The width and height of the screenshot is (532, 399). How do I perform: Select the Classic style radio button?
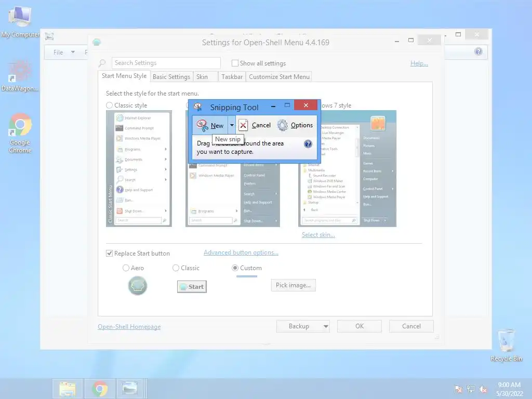[109, 105]
